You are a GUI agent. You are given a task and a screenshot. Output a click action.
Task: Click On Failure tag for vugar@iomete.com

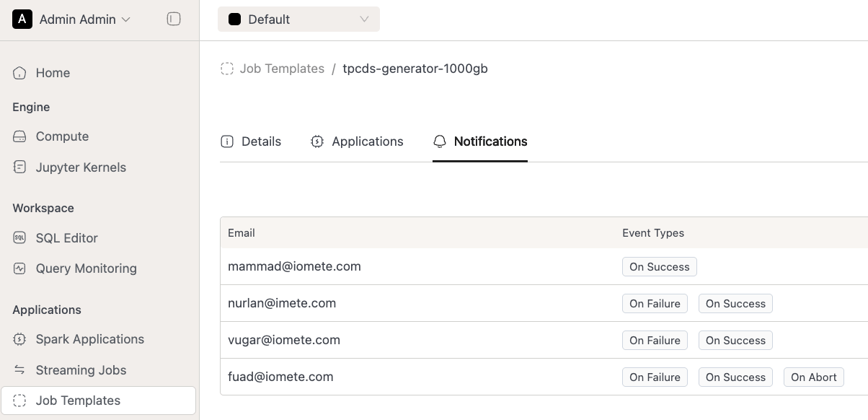click(655, 341)
